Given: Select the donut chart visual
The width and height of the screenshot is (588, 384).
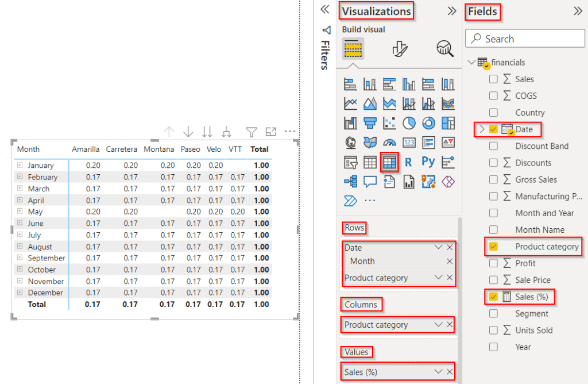Looking at the screenshot, I should [x=428, y=123].
